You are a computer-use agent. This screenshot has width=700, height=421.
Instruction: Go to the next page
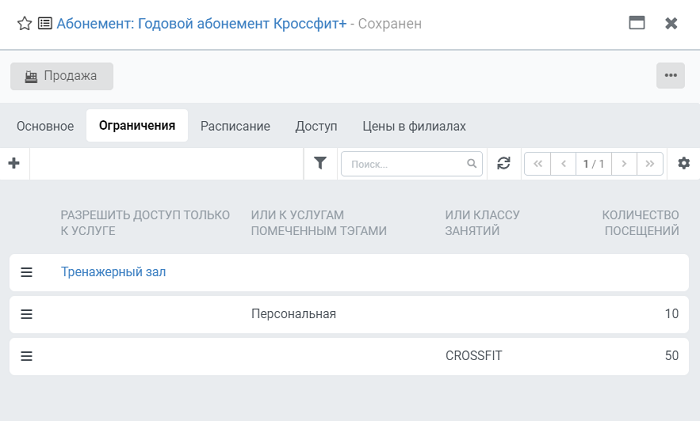pos(624,164)
